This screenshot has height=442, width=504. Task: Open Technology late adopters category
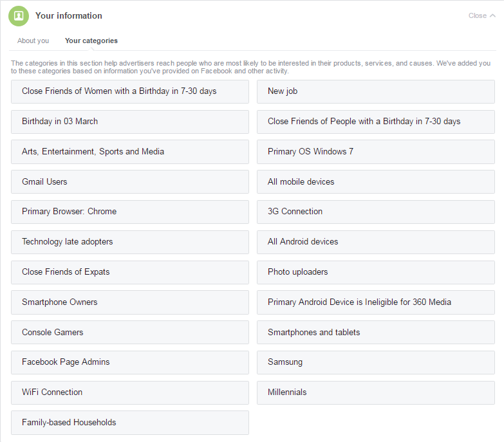click(130, 242)
